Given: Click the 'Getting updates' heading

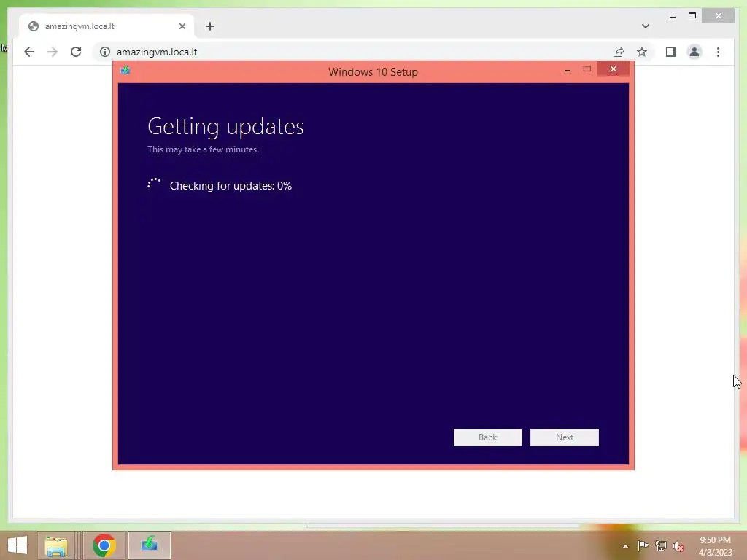Looking at the screenshot, I should [225, 127].
